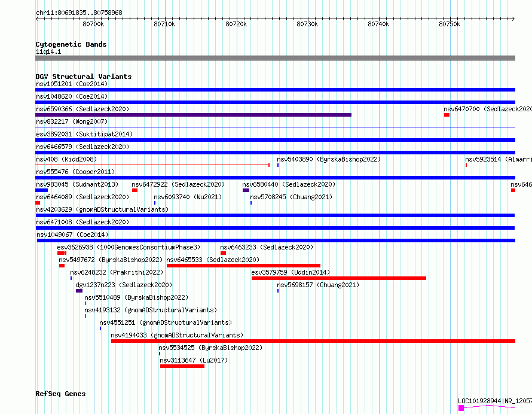Select the 80750k ruler position

pyautogui.click(x=450, y=24)
